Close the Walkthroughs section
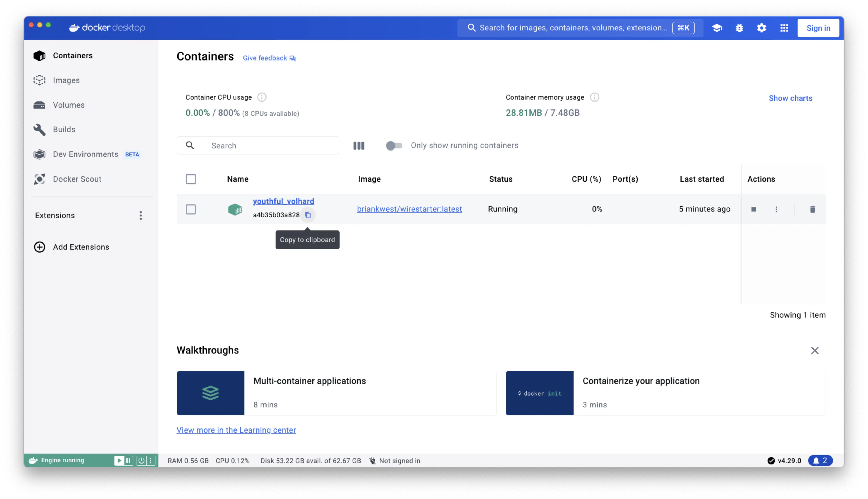The image size is (868, 499). coord(815,350)
